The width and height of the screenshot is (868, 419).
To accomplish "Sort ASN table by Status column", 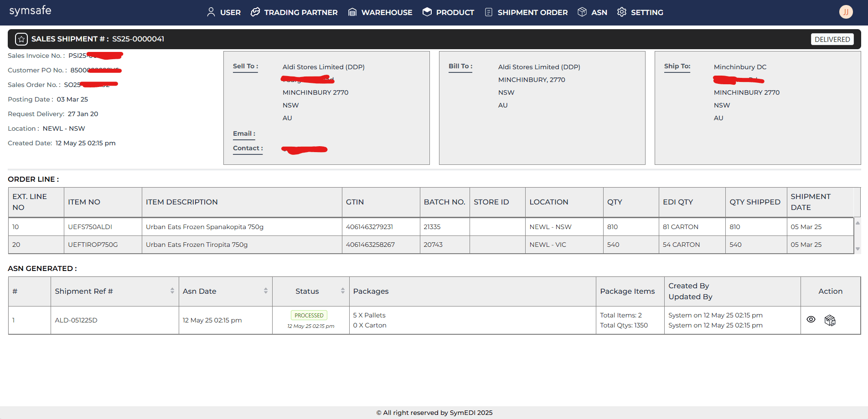I will [343, 291].
